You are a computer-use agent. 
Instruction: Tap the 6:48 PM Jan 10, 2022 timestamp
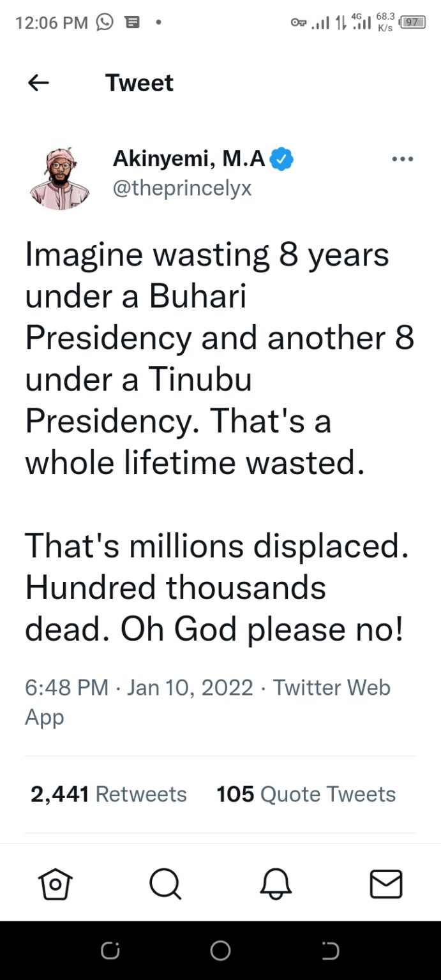pyautogui.click(x=139, y=688)
